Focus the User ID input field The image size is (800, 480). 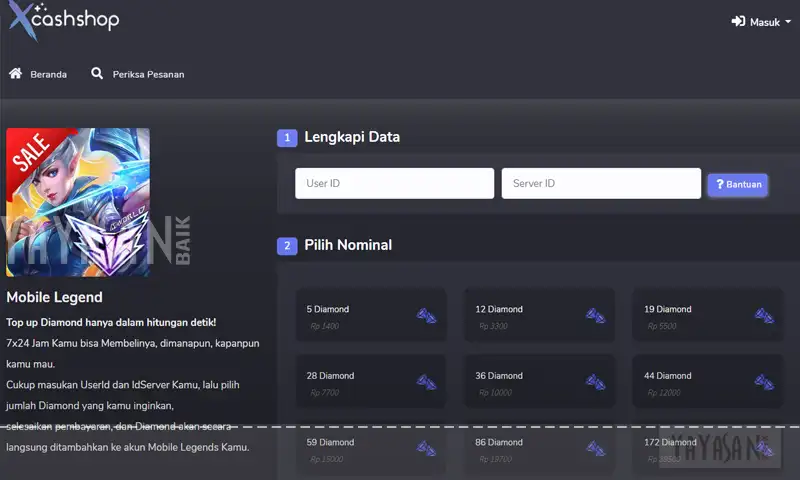[x=394, y=183]
